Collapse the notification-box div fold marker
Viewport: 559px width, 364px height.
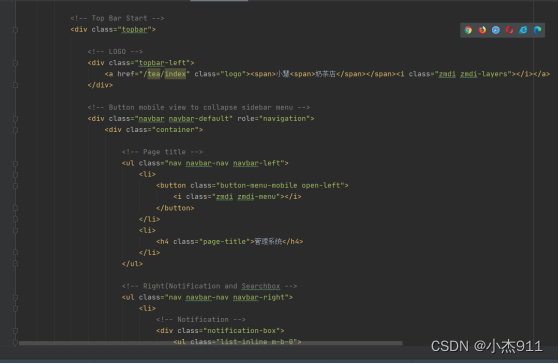15,331
